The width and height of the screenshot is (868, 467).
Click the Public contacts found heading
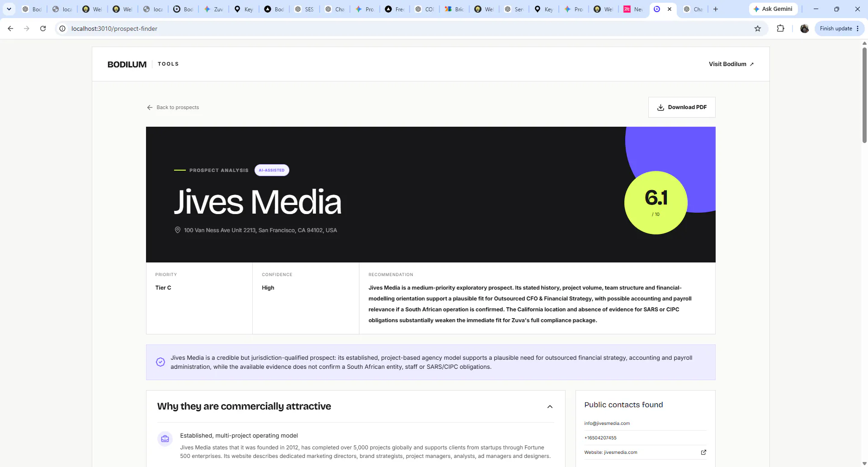tap(623, 405)
